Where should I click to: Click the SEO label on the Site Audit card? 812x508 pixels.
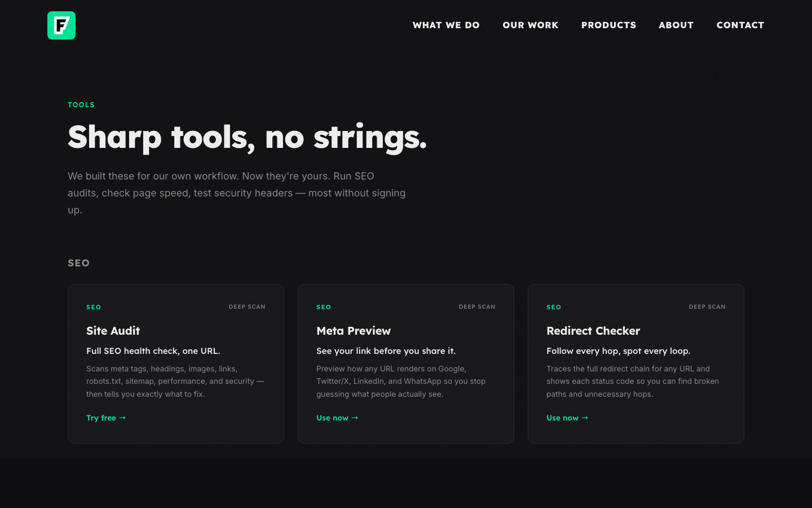tap(94, 307)
